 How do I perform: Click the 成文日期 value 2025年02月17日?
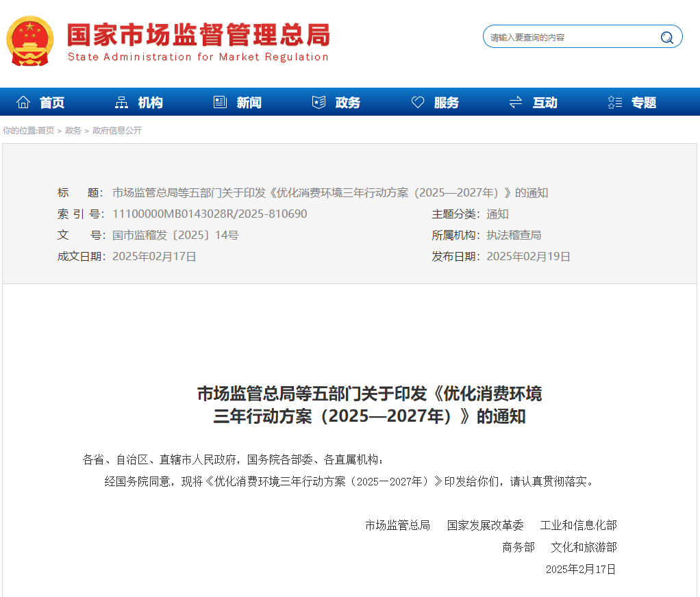(x=154, y=257)
